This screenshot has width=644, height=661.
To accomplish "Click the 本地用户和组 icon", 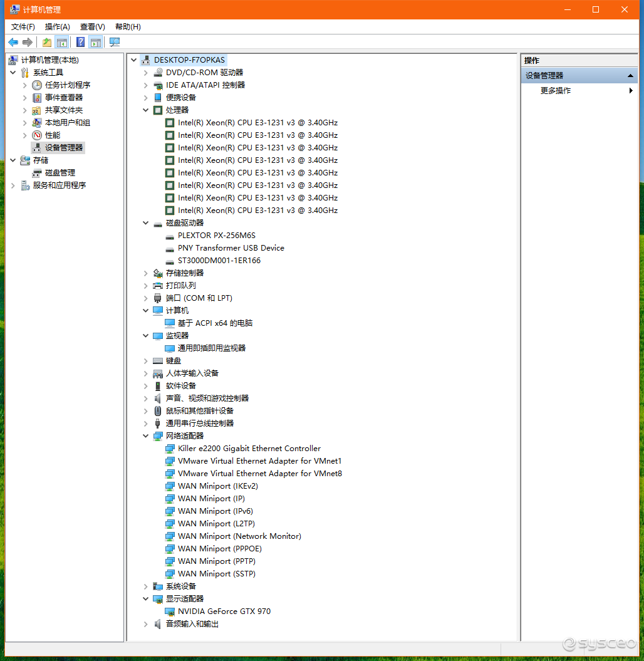I will pyautogui.click(x=37, y=123).
